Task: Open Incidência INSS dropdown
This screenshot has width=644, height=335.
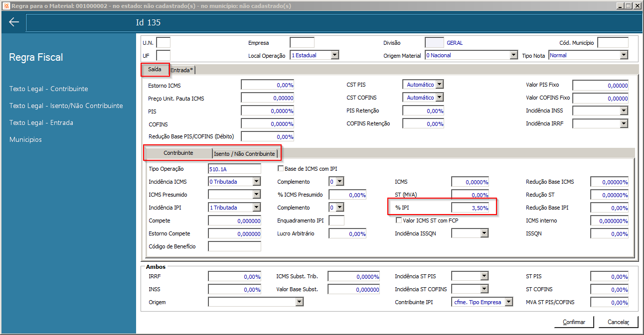Action: coord(601,111)
